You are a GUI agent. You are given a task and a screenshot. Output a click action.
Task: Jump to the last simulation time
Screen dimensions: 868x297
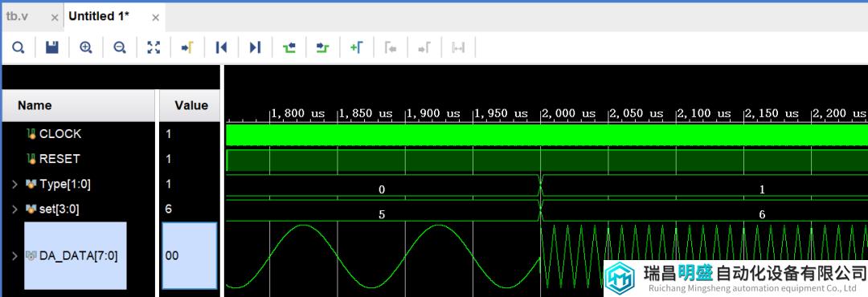pos(255,48)
